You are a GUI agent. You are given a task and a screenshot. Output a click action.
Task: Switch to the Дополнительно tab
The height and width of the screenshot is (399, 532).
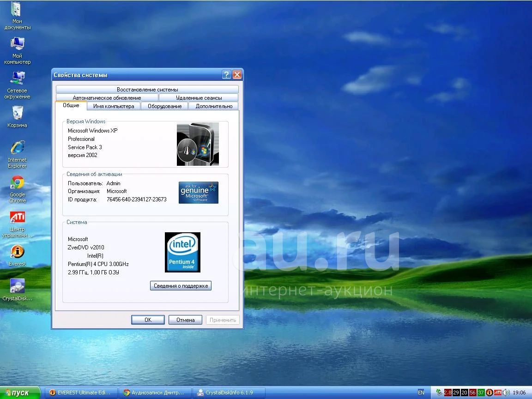pos(214,106)
